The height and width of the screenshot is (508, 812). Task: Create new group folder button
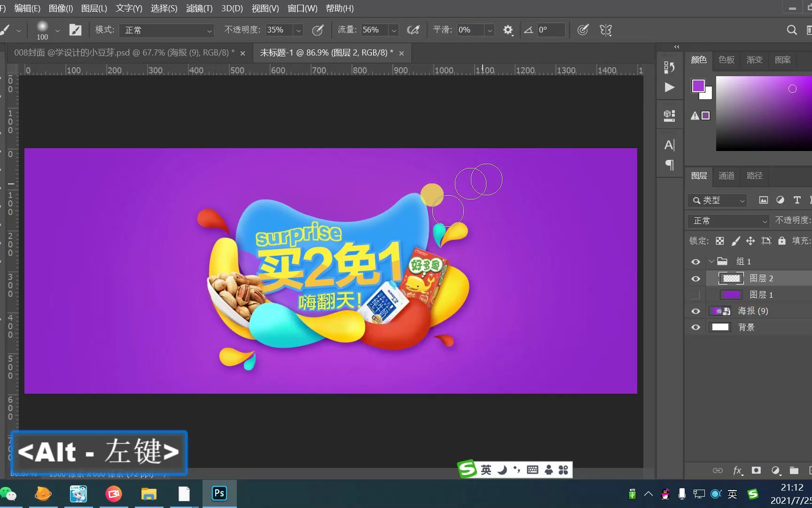click(794, 470)
